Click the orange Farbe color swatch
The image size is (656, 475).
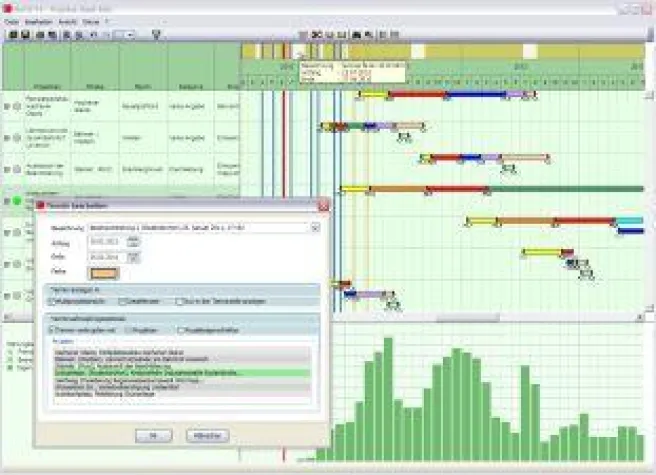[x=103, y=271]
